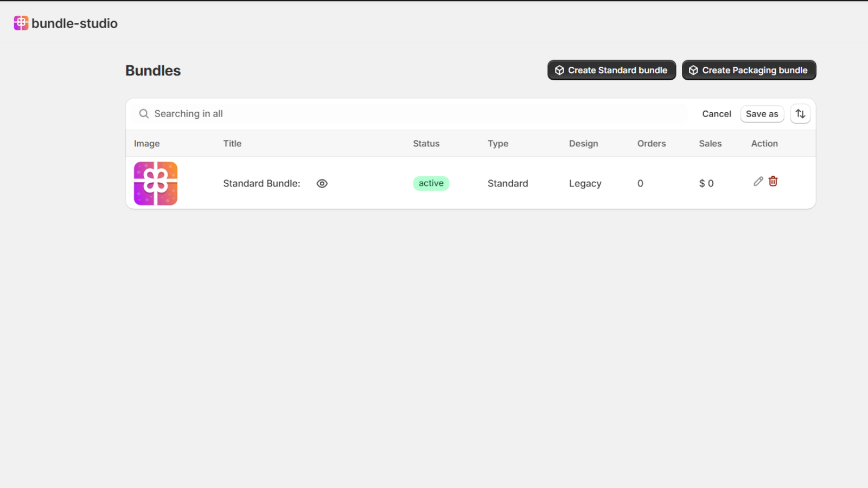Image resolution: width=868 pixels, height=488 pixels.
Task: Click the magnifier search icon
Action: 144,114
